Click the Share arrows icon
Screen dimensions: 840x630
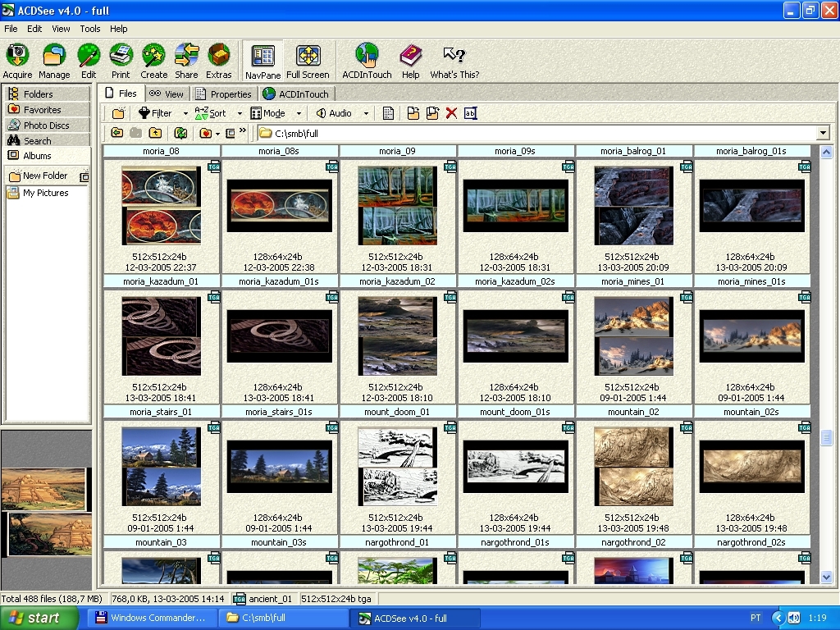pyautogui.click(x=186, y=56)
